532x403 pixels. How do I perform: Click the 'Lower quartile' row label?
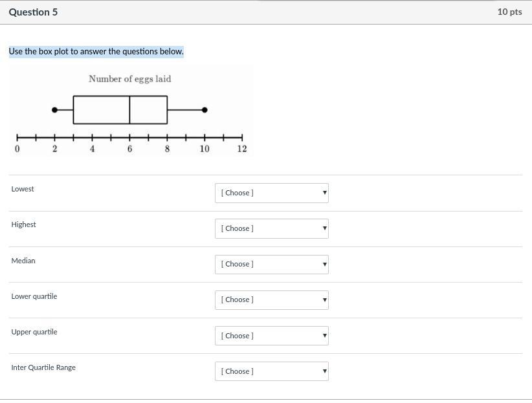(x=34, y=296)
